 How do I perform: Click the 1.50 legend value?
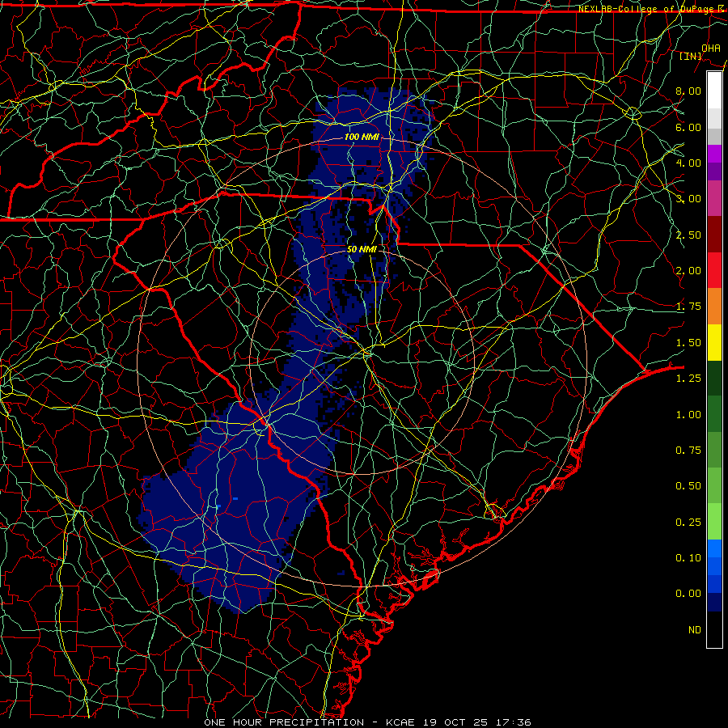(688, 343)
